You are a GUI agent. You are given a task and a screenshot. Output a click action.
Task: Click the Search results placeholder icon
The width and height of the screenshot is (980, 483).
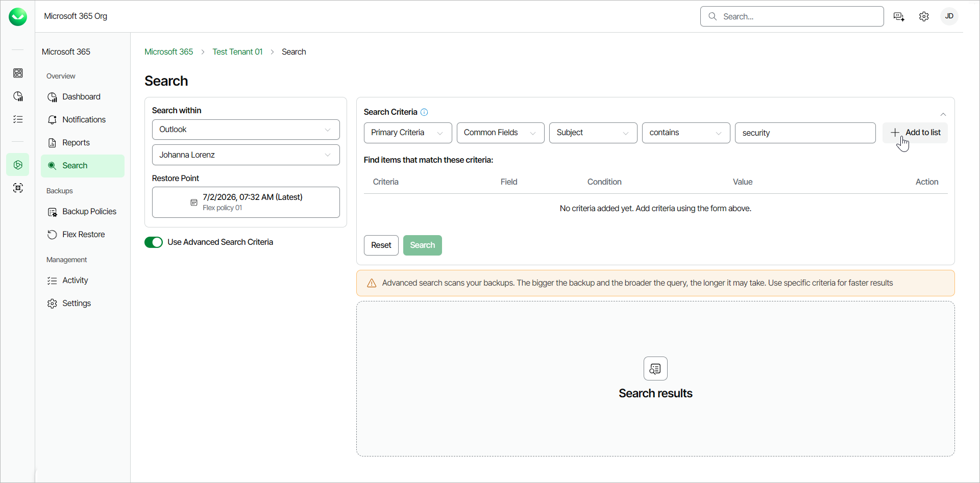(x=655, y=368)
